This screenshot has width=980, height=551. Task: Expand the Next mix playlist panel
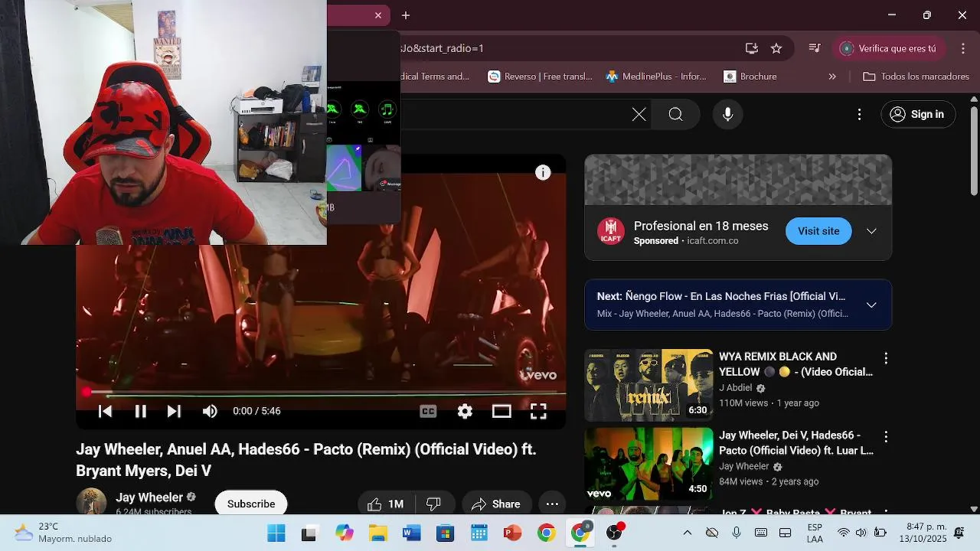(871, 305)
